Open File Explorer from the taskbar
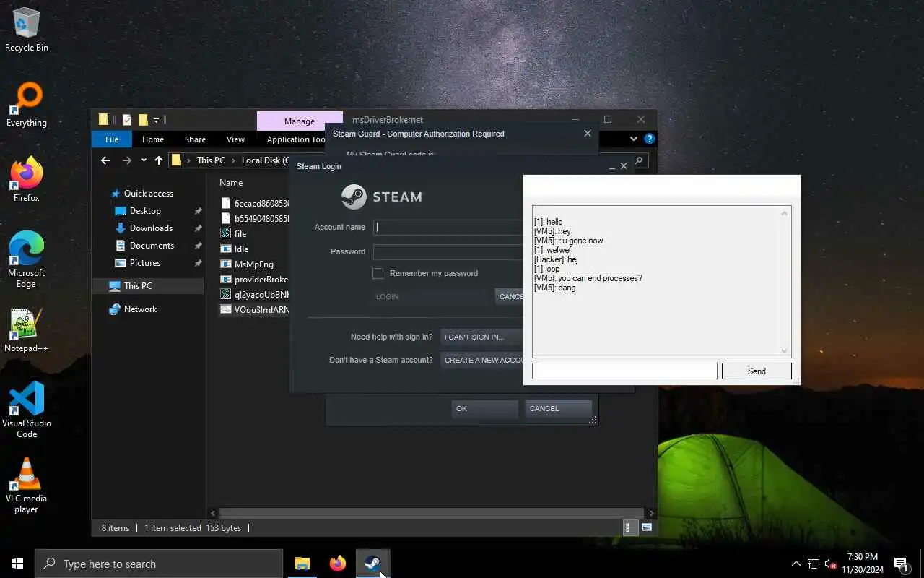The height and width of the screenshot is (578, 924). pos(302,564)
